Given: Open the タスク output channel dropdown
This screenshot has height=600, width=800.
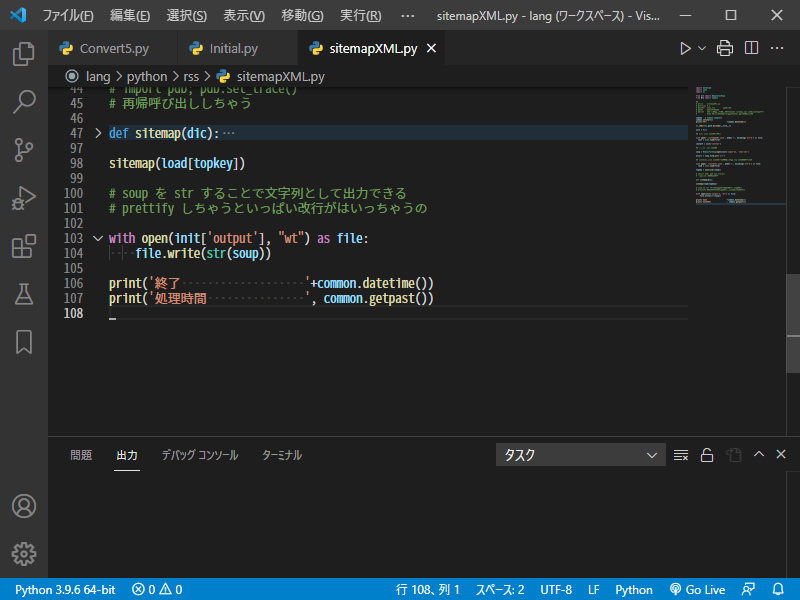Looking at the screenshot, I should pyautogui.click(x=580, y=455).
